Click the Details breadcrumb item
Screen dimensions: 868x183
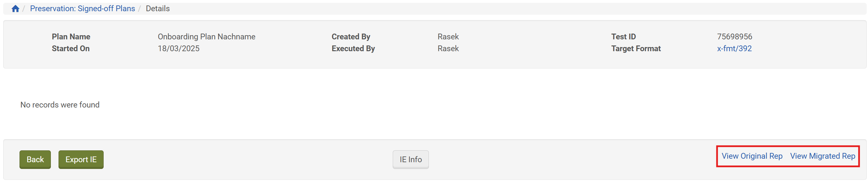pos(157,9)
